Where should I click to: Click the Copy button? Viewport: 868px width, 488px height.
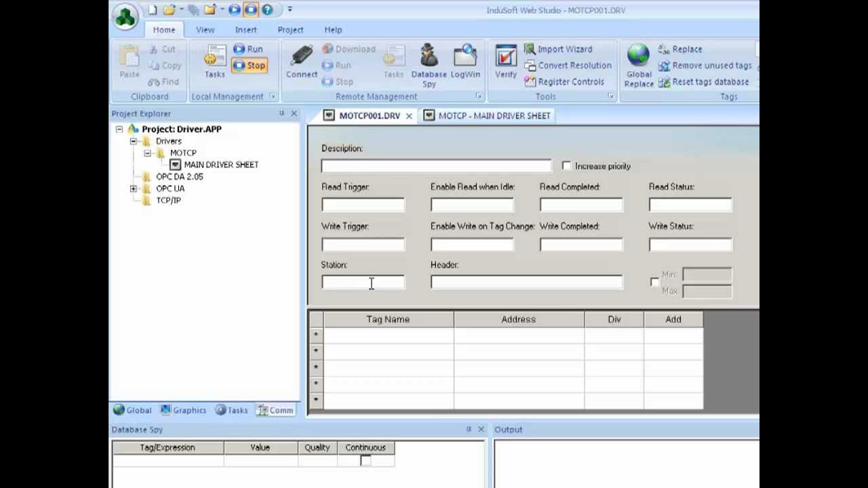tap(165, 65)
